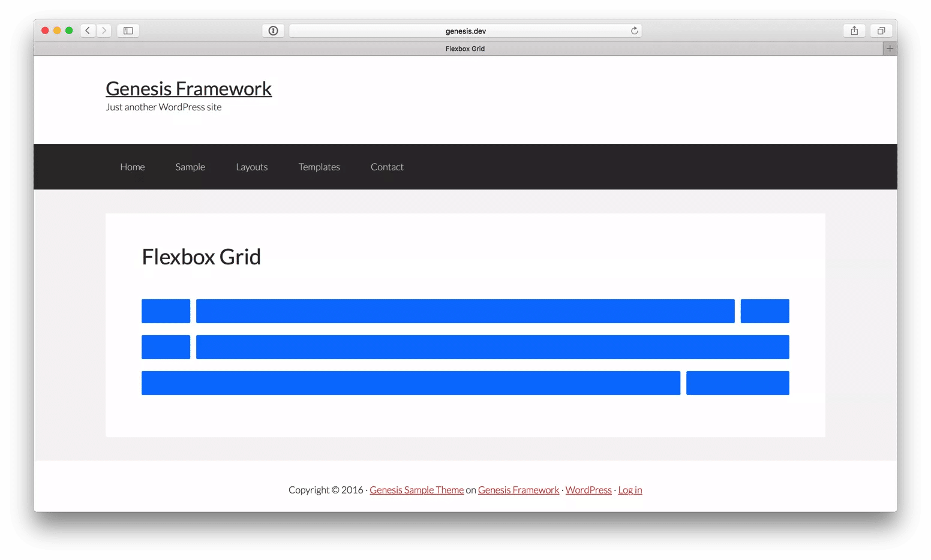The image size is (931, 560).
Task: Add a new tab with the plus button
Action: click(890, 49)
